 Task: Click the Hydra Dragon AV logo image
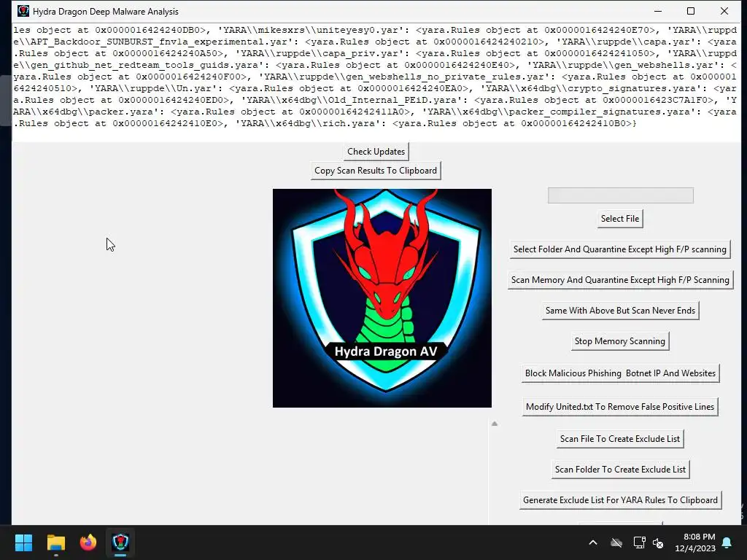(382, 298)
